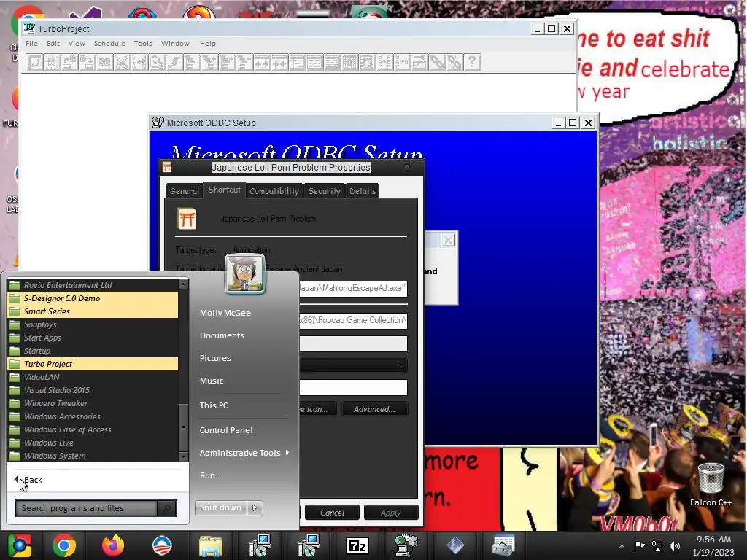The width and height of the screenshot is (747, 560).
Task: Click the question mark Help toolbar icon
Action: (x=472, y=63)
